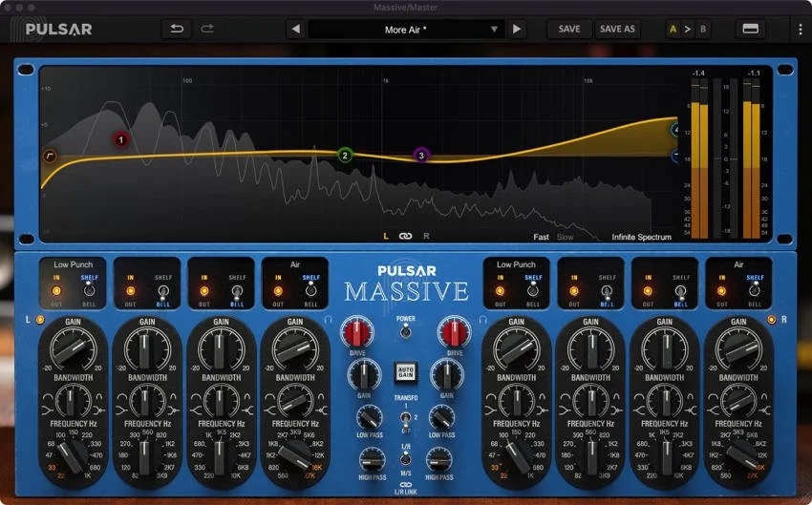812x505 pixels.
Task: Select the A comparison slot
Action: pos(673,29)
